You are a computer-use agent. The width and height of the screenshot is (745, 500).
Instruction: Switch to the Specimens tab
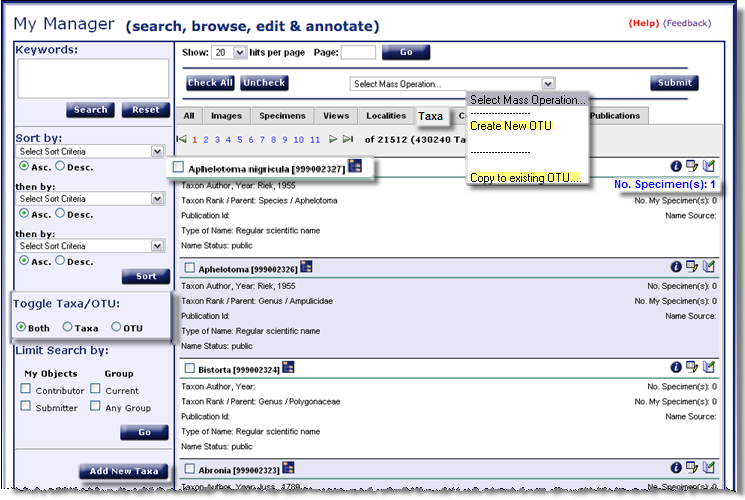[284, 116]
